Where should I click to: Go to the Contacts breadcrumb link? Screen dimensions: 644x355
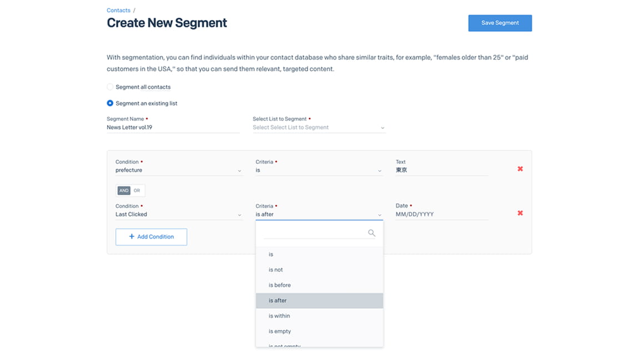click(x=118, y=11)
